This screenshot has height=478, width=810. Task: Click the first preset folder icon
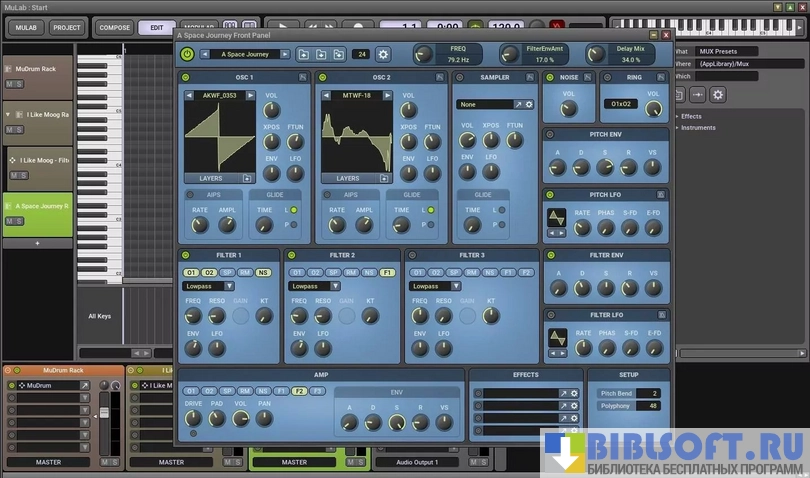(x=303, y=54)
